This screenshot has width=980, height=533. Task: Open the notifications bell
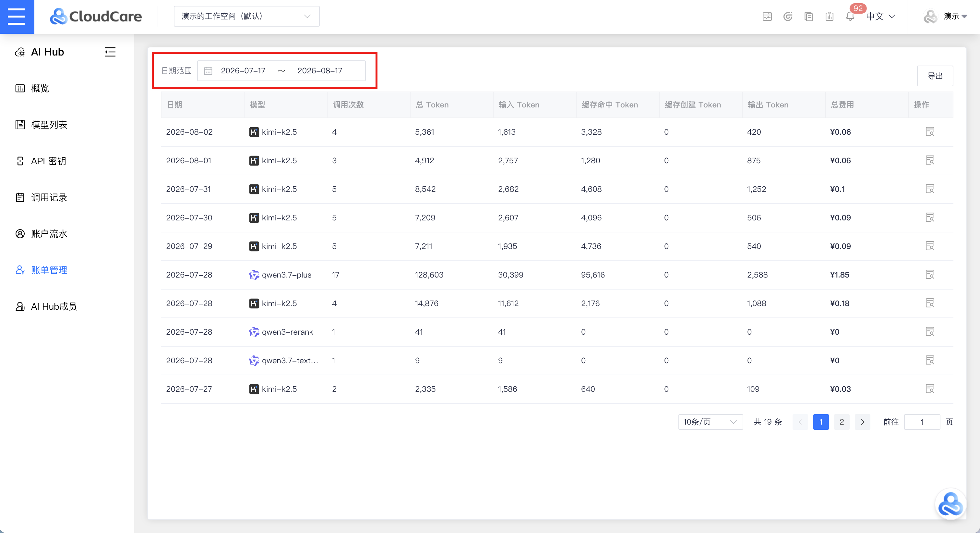850,16
